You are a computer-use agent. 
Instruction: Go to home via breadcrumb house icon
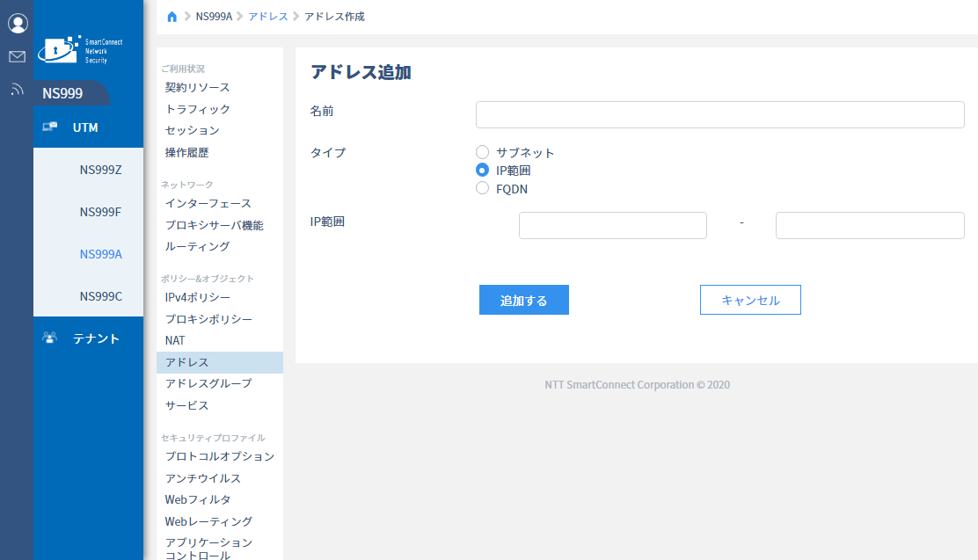(172, 17)
